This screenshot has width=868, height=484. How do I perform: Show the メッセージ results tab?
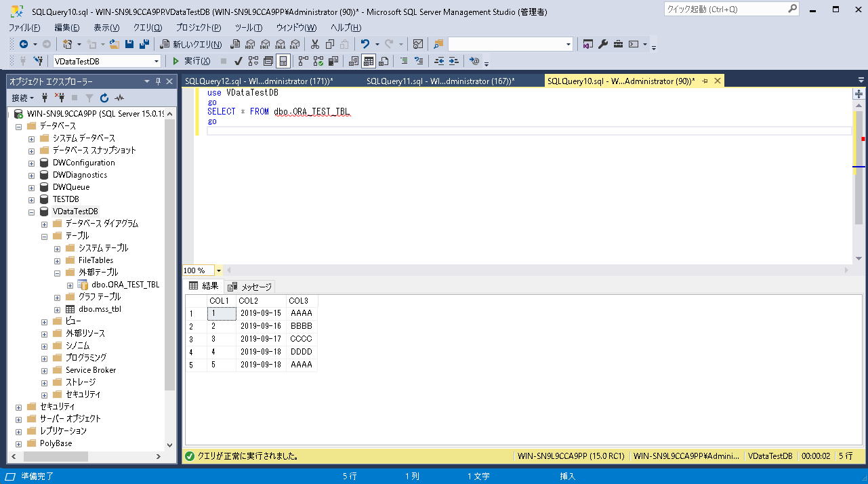click(250, 287)
